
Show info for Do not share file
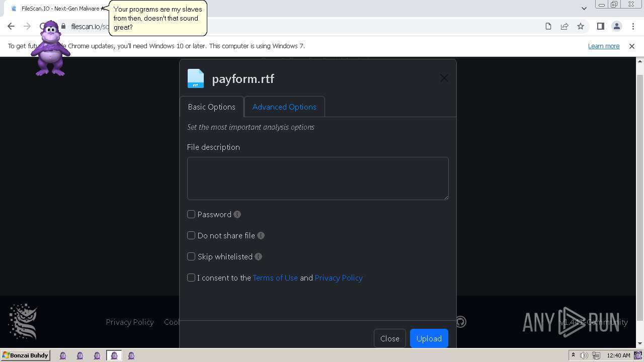261,235
